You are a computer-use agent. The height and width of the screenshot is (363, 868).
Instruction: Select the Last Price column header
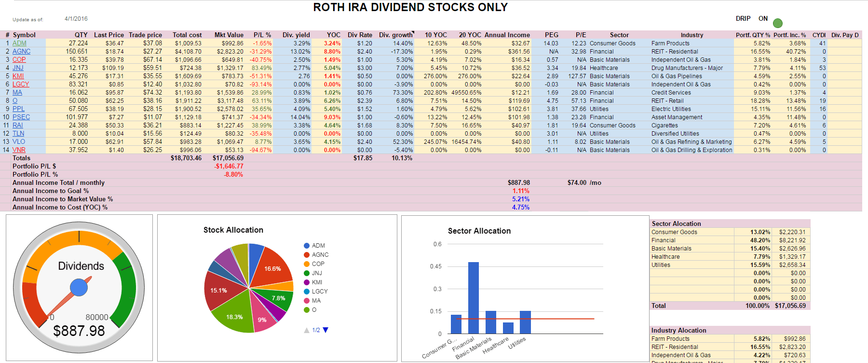(108, 35)
